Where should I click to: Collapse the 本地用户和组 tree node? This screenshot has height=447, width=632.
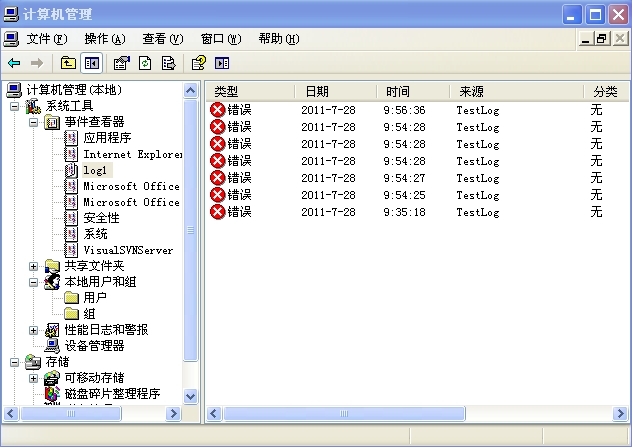pos(33,282)
